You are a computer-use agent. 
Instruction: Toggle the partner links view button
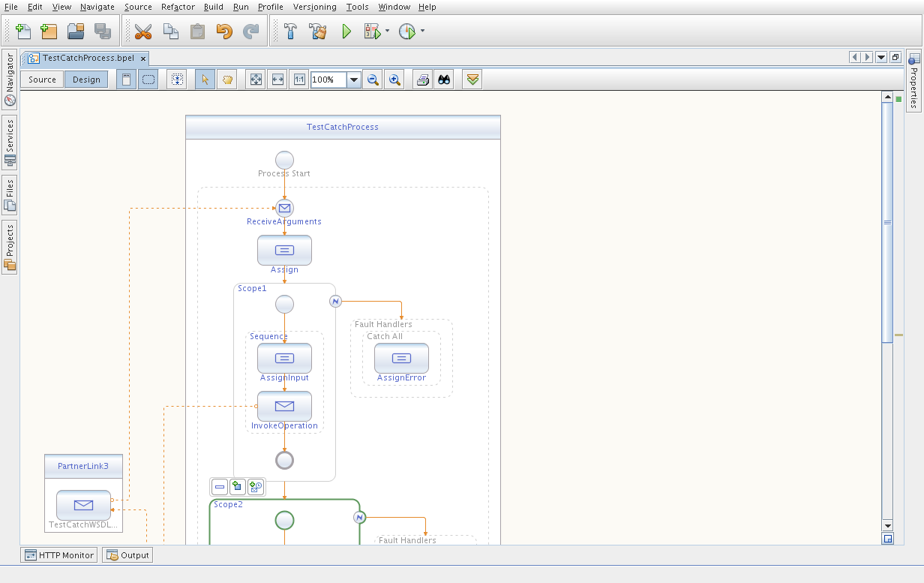pyautogui.click(x=127, y=80)
